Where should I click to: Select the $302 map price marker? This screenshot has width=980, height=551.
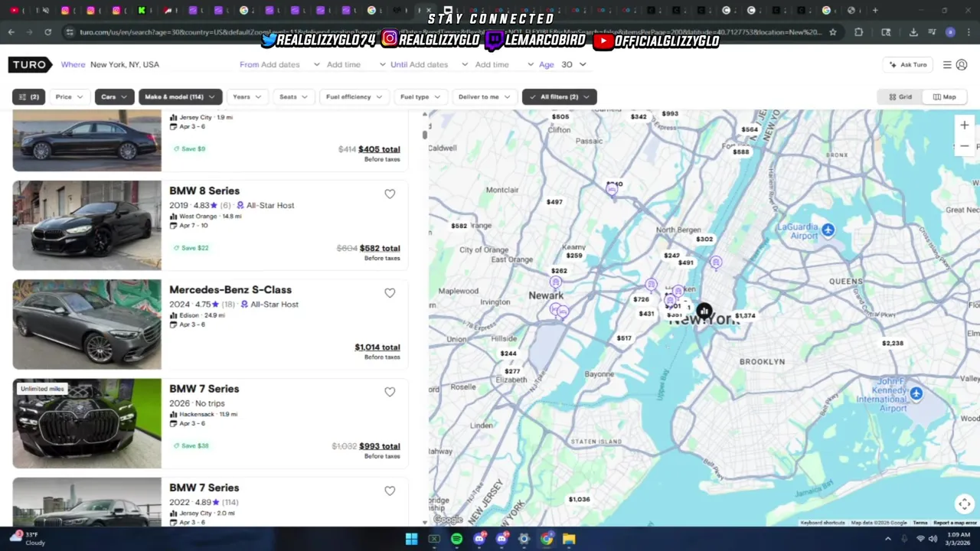[x=704, y=239]
